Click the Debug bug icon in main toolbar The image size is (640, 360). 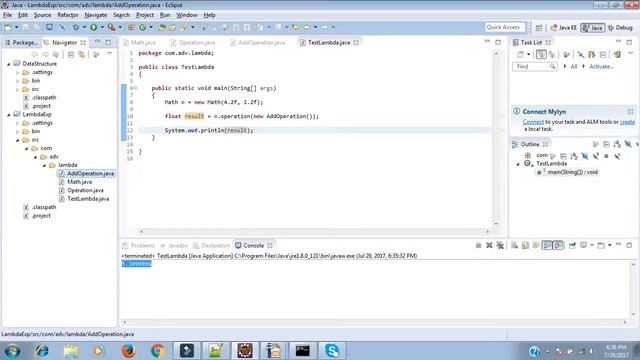pos(76,27)
